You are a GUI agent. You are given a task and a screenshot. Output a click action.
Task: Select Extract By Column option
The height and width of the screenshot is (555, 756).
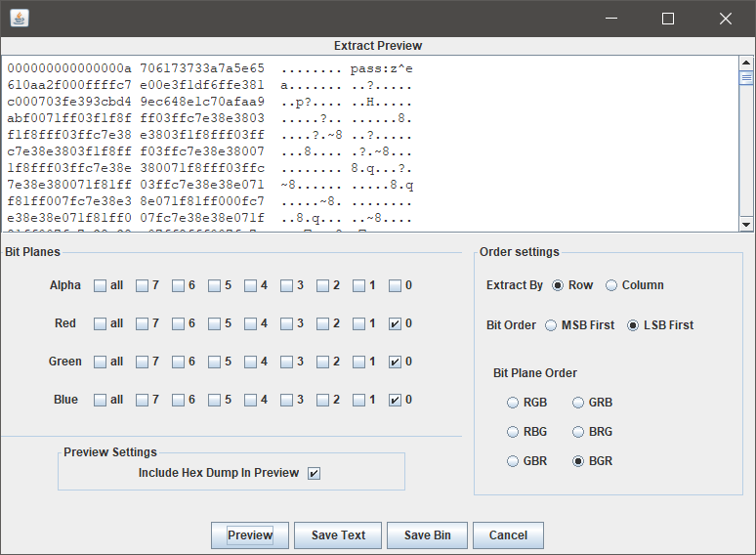pos(610,285)
